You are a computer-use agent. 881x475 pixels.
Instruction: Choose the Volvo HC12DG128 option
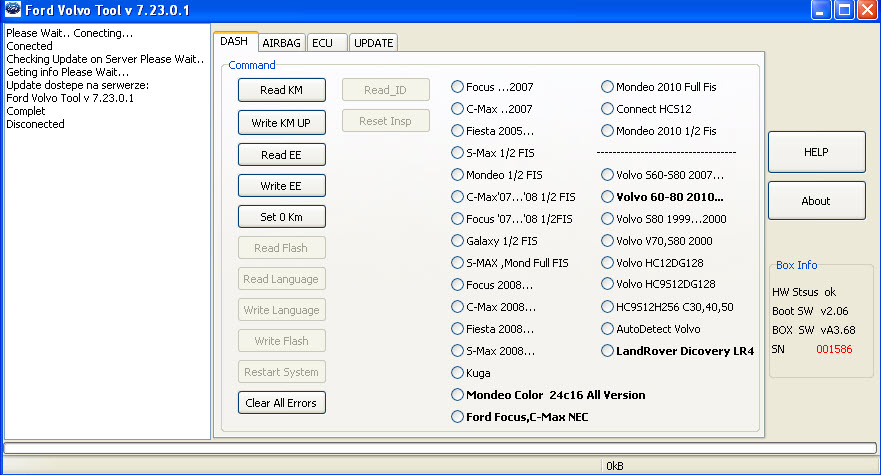[x=652, y=263]
